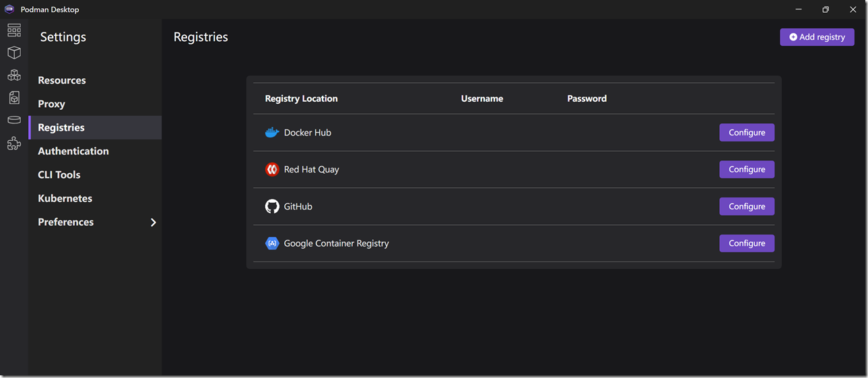Click the Google Container Registry logo

tap(272, 243)
